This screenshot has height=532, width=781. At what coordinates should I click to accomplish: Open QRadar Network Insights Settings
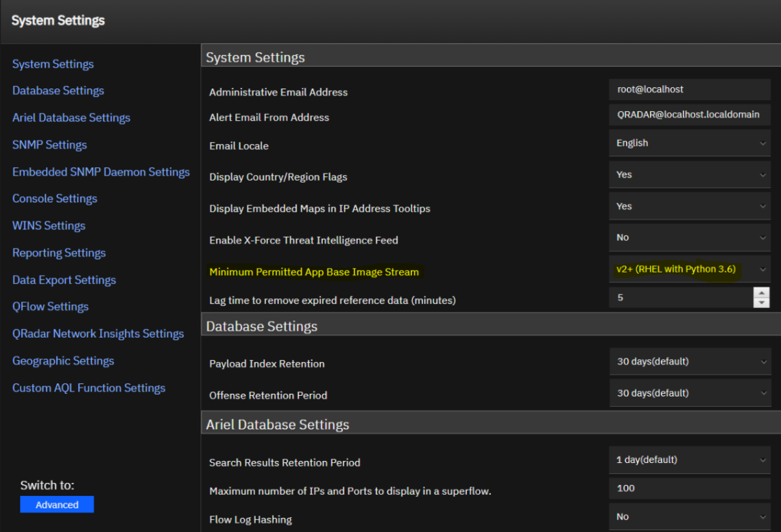point(98,334)
